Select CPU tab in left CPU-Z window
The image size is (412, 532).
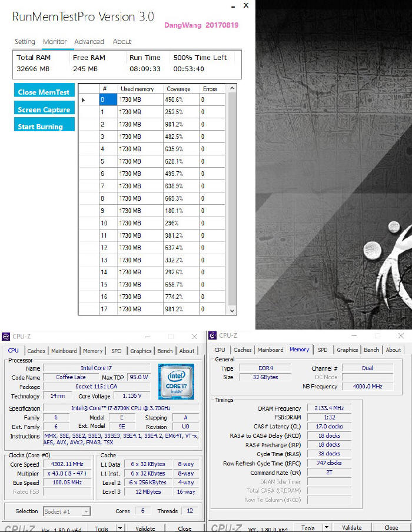13,351
